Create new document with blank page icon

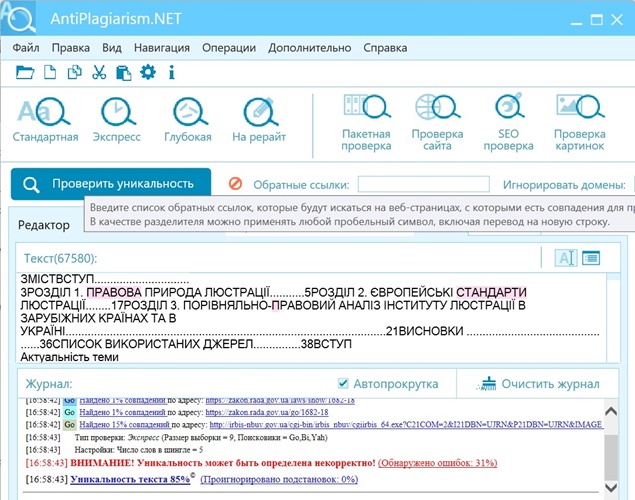tap(50, 72)
